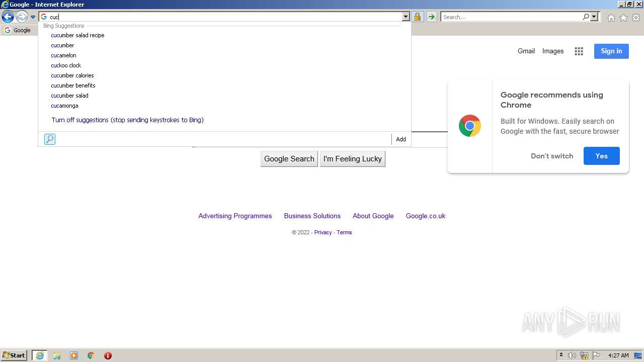Open Business Solutions link

[x=312, y=216]
